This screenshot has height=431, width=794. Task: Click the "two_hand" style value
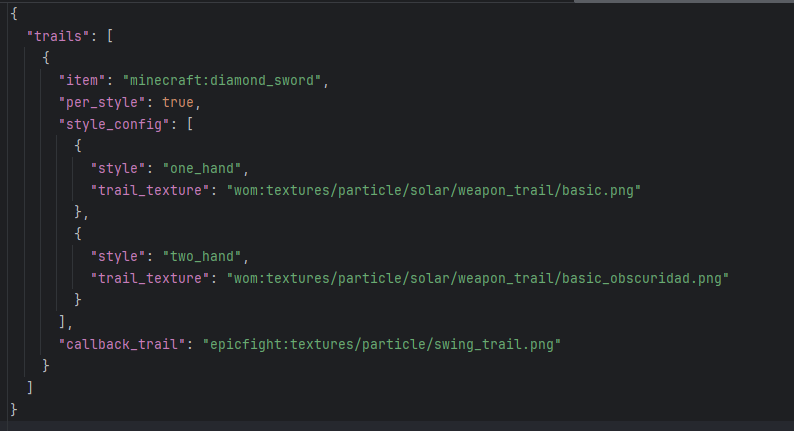pos(202,257)
